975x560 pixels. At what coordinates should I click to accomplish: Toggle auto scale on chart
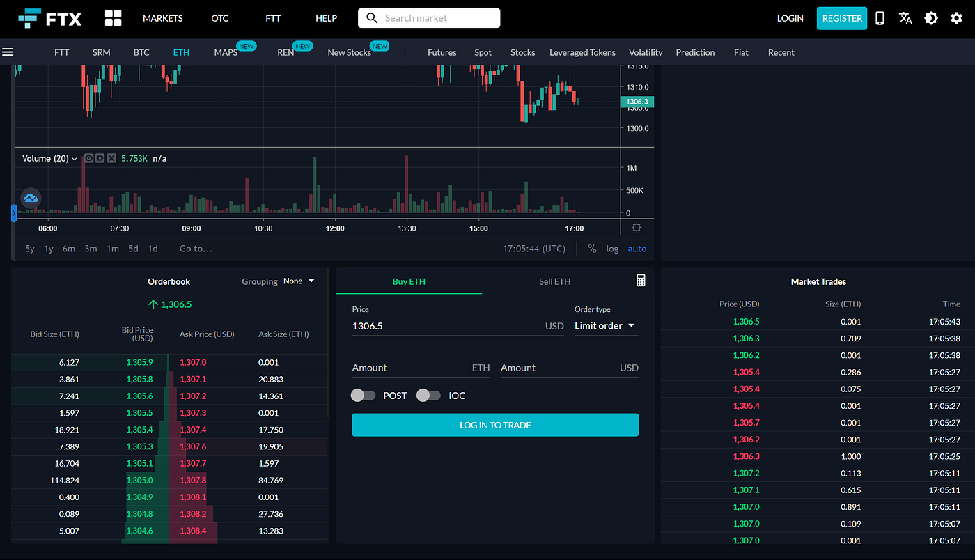pos(637,249)
